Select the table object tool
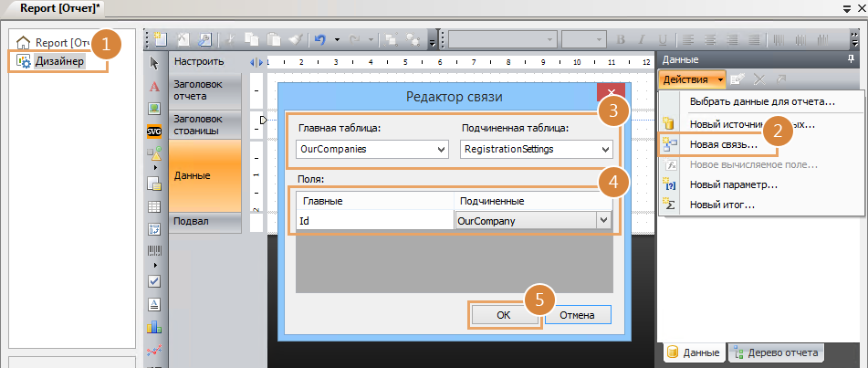This screenshot has width=868, height=368. point(154,206)
